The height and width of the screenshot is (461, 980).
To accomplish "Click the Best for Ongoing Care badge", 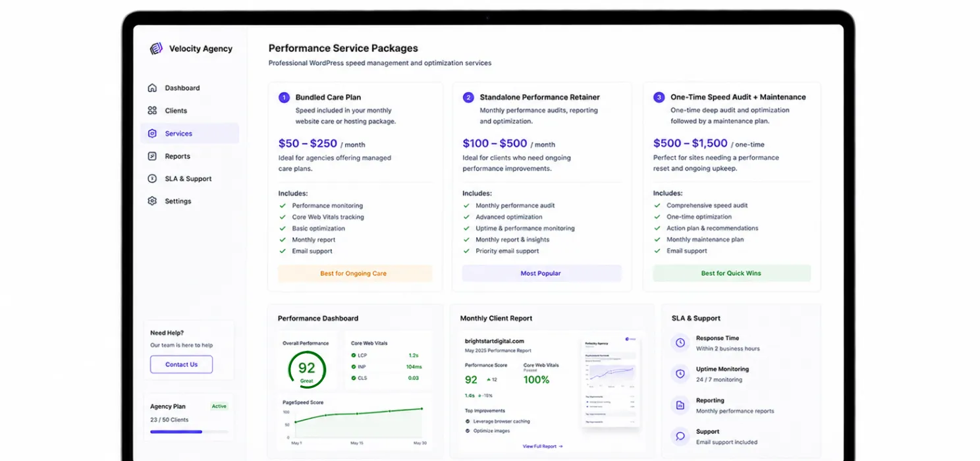I will 355,273.
